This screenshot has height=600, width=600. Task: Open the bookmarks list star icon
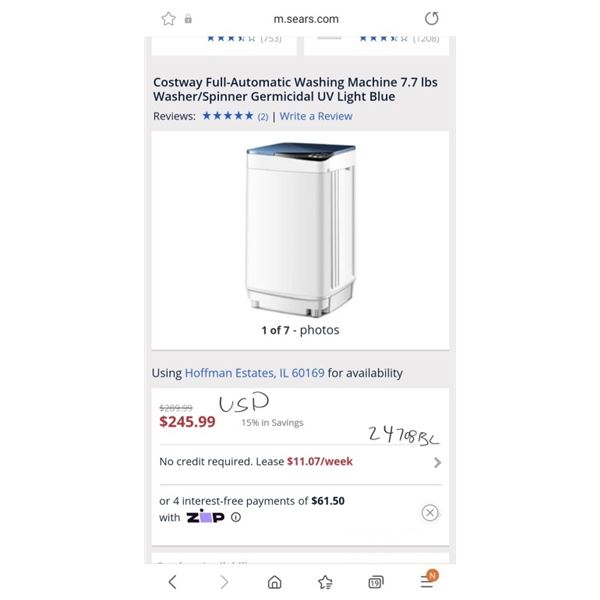click(x=325, y=582)
